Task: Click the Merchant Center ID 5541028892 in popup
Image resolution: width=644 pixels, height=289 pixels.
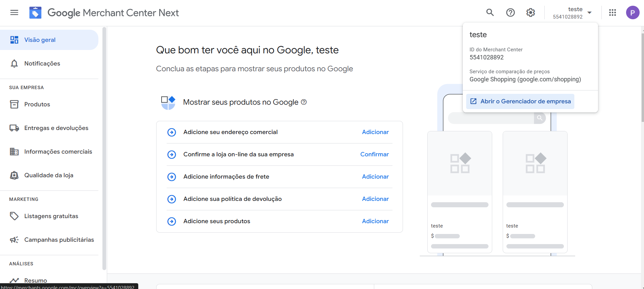Action: tap(486, 57)
